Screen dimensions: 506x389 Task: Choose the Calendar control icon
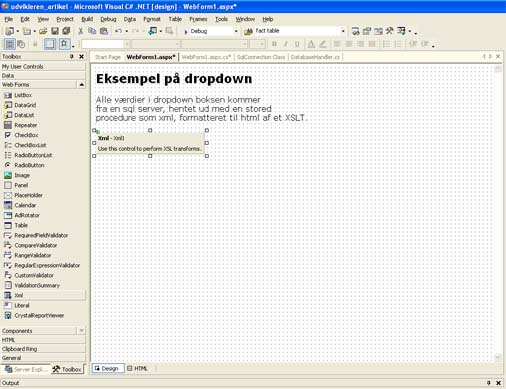(x=8, y=205)
